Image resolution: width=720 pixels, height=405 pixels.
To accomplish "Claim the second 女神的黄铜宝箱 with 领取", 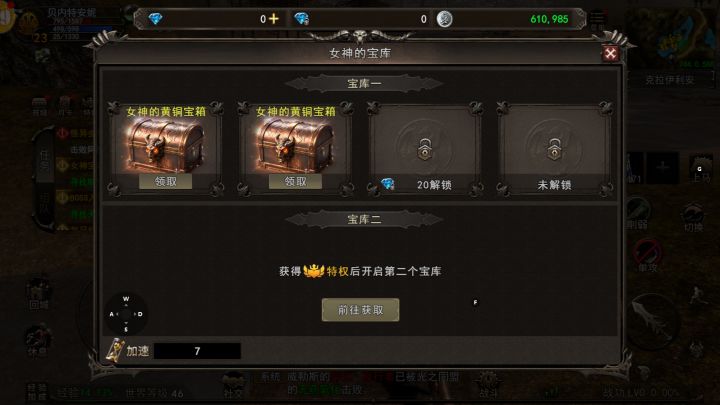I will (295, 181).
